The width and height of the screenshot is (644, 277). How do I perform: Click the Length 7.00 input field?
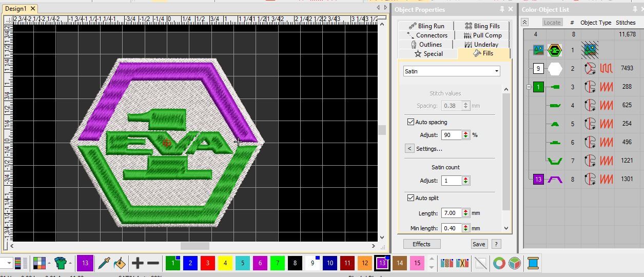pyautogui.click(x=452, y=213)
